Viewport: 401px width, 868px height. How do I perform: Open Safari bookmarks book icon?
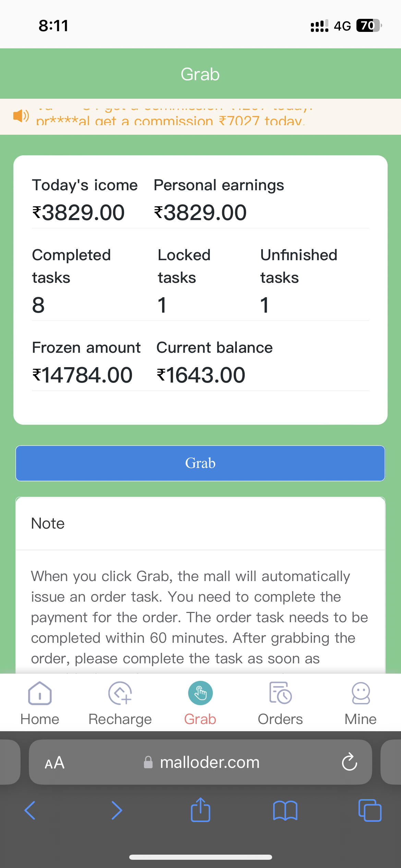pos(285,810)
